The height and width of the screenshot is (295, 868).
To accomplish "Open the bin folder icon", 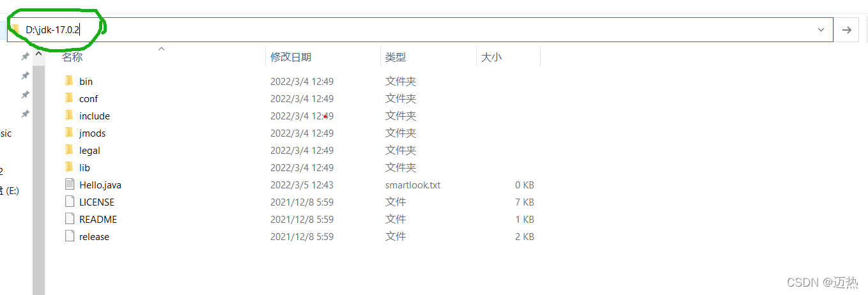I will click(69, 81).
